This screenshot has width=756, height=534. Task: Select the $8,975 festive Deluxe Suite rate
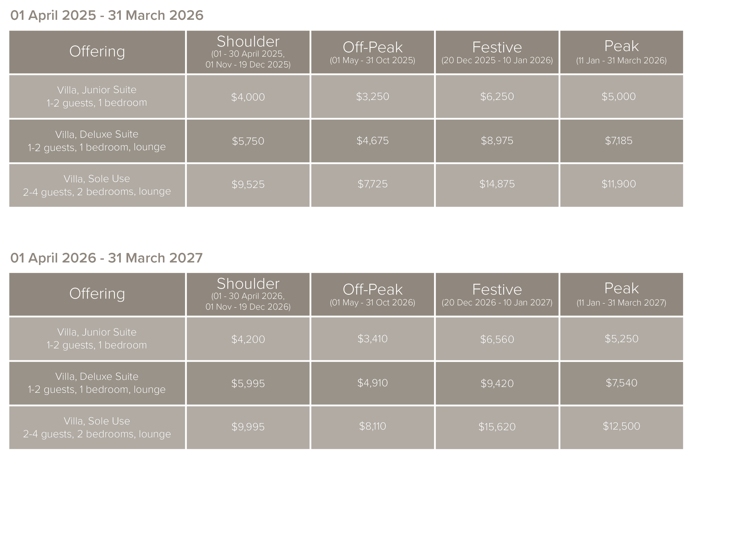pos(497,141)
